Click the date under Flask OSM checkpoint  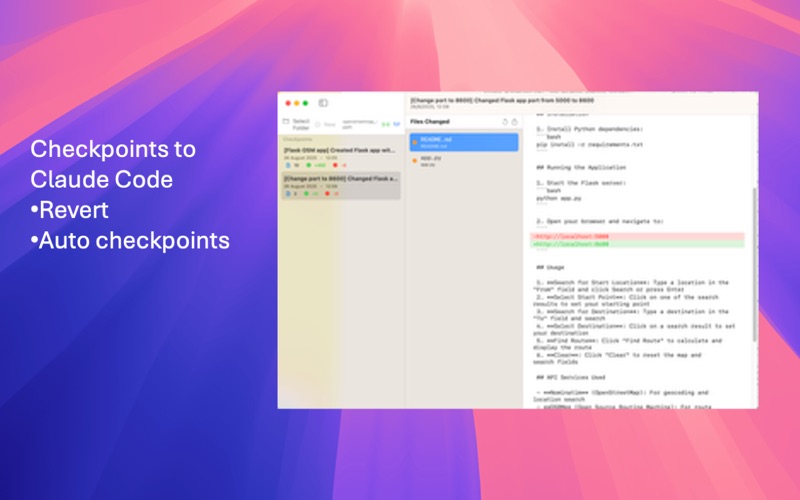(311, 158)
